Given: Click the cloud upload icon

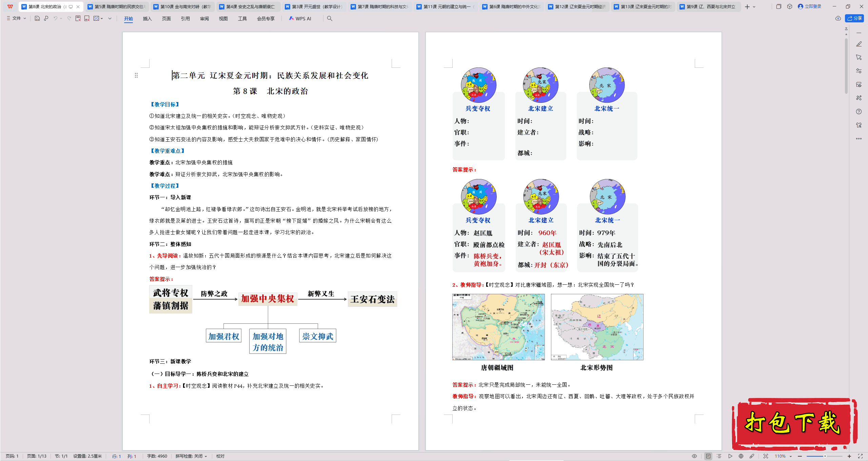Looking at the screenshot, I should [x=838, y=18].
